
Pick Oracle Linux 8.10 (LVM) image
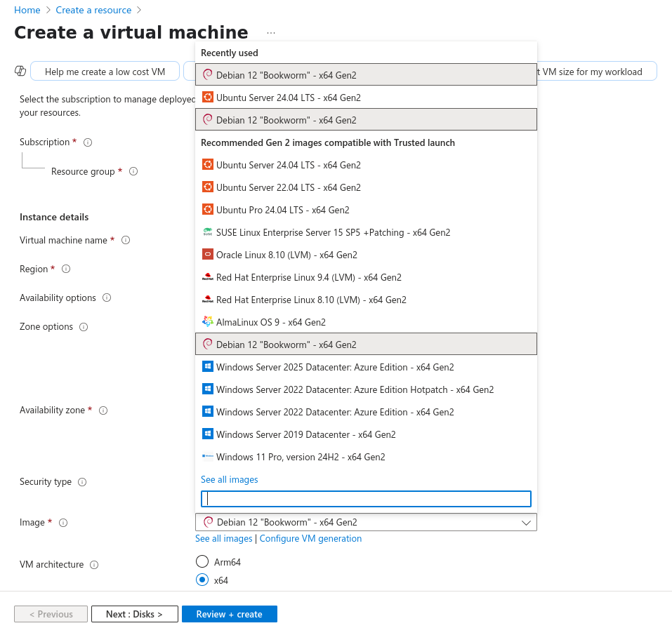(286, 255)
